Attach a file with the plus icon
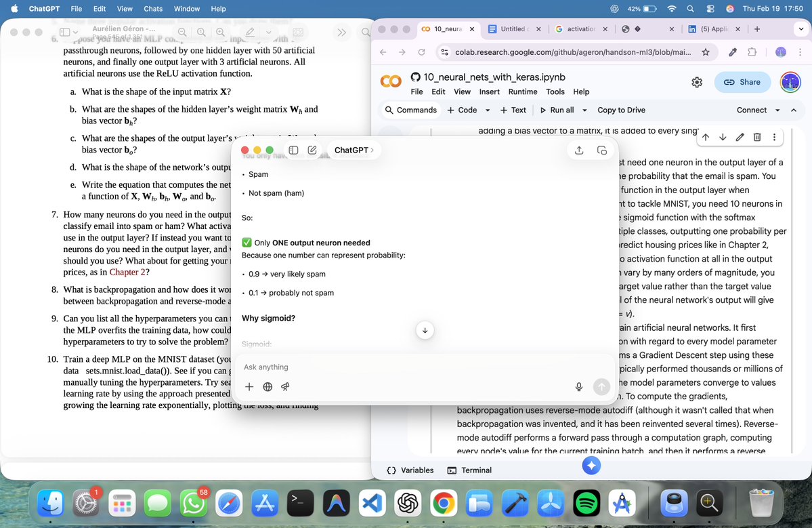Image resolution: width=812 pixels, height=528 pixels. (249, 386)
